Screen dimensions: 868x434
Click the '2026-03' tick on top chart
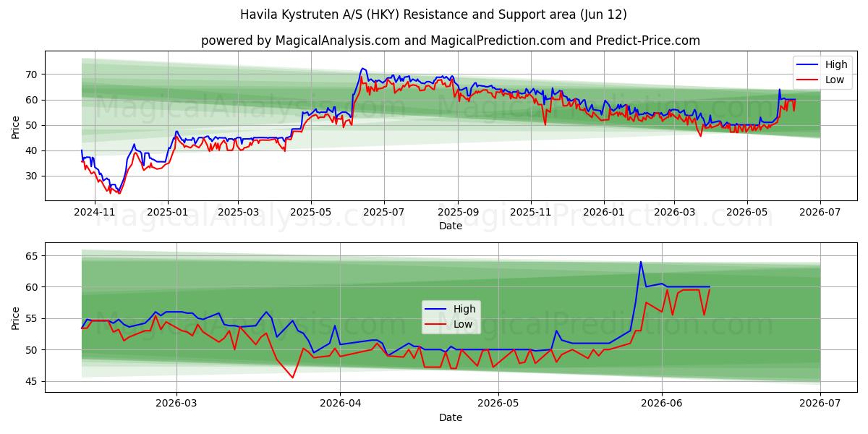click(x=674, y=211)
